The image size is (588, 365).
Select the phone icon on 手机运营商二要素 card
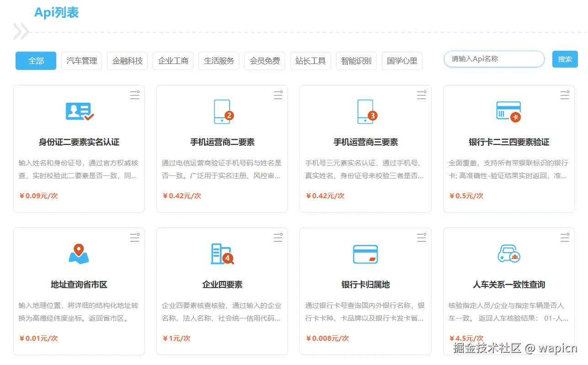click(x=222, y=111)
